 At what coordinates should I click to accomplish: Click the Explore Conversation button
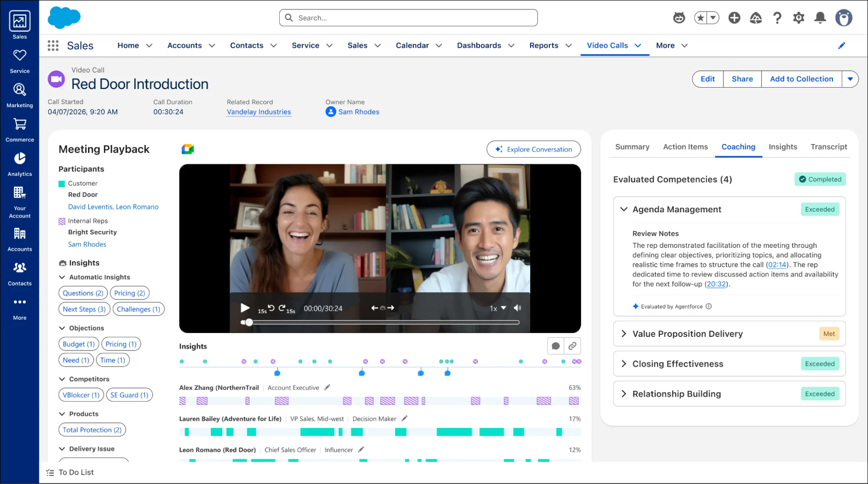(534, 149)
